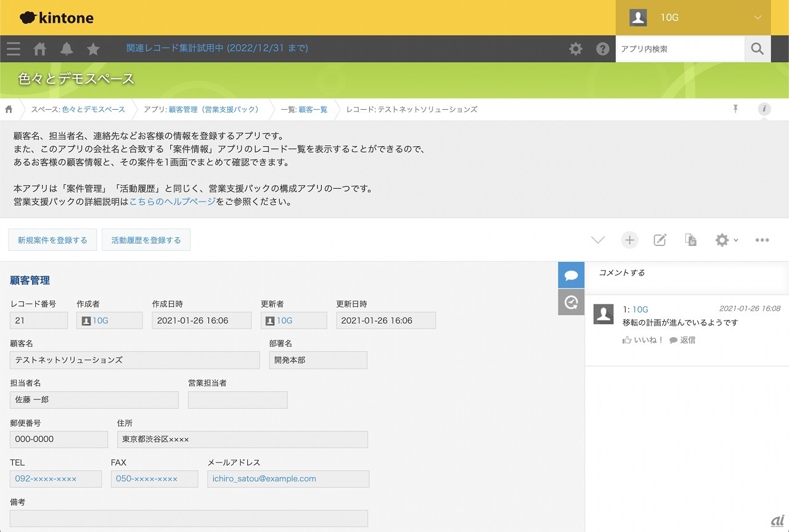Open the app settings gear dropdown
Image resolution: width=789 pixels, height=532 pixels.
[x=726, y=240]
